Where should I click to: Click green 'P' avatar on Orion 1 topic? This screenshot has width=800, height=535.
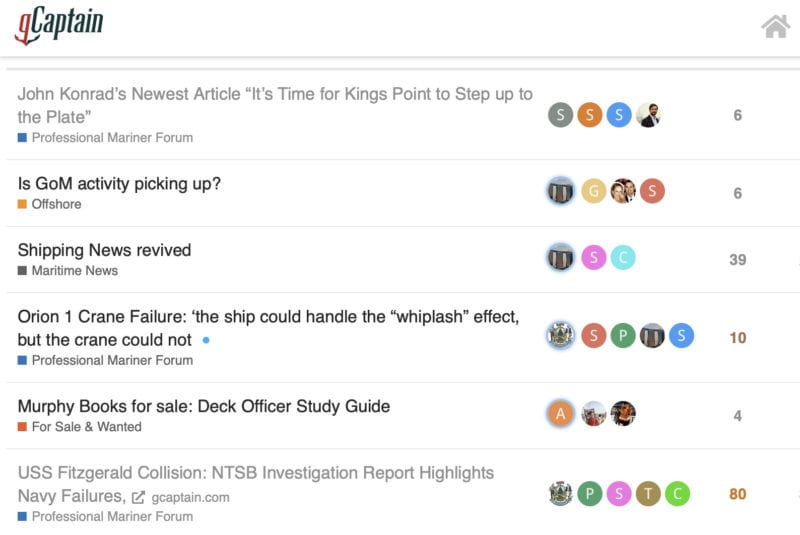click(622, 336)
